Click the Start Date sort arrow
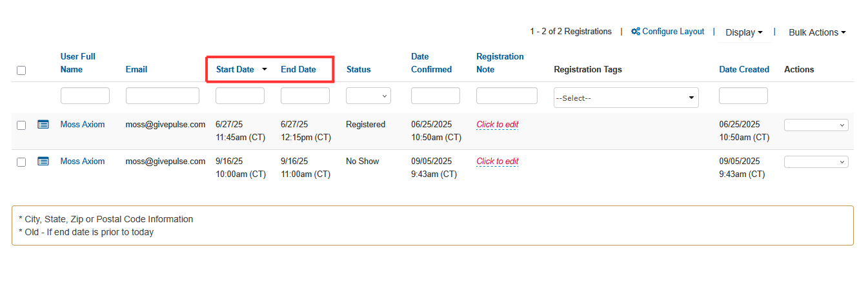 [265, 69]
